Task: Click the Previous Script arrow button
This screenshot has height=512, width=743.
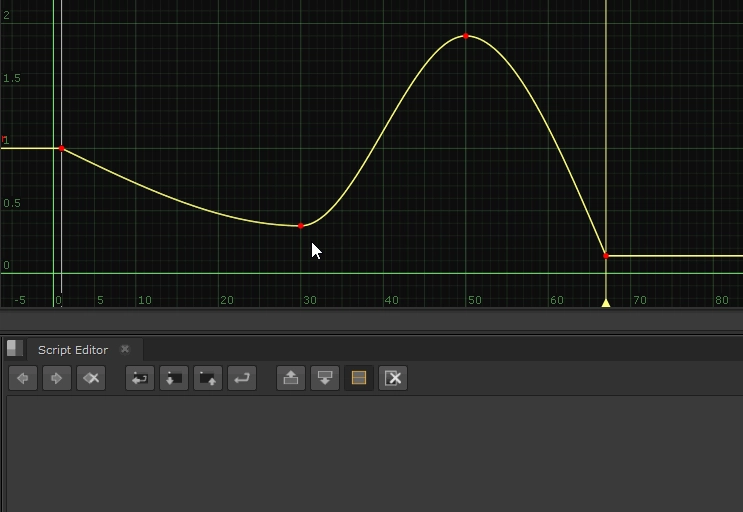Action: (x=23, y=378)
